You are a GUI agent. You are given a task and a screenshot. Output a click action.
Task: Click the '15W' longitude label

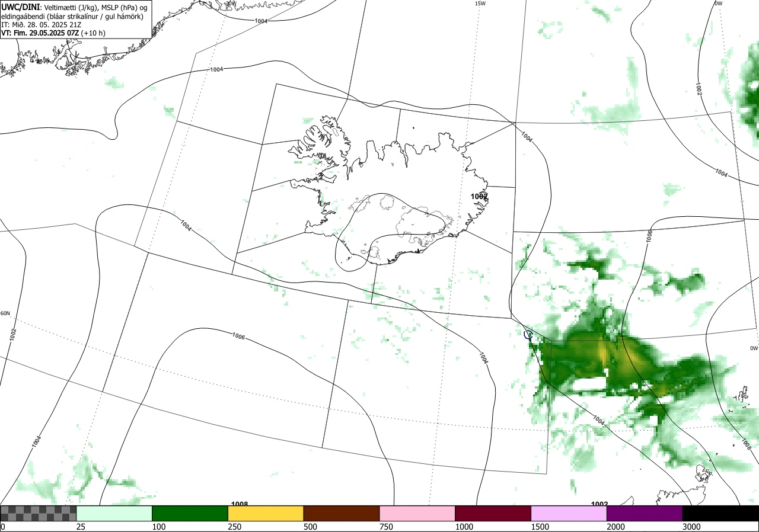(480, 4)
